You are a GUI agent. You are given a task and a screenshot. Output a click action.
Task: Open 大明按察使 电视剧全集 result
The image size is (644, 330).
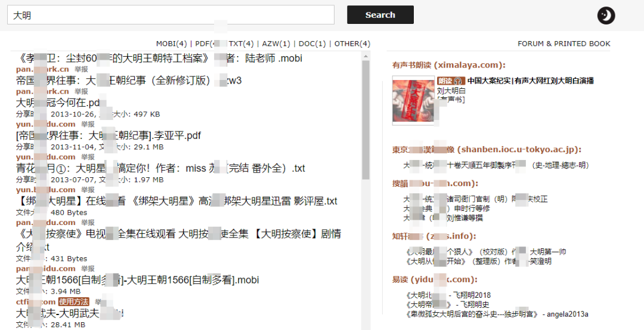179,240
